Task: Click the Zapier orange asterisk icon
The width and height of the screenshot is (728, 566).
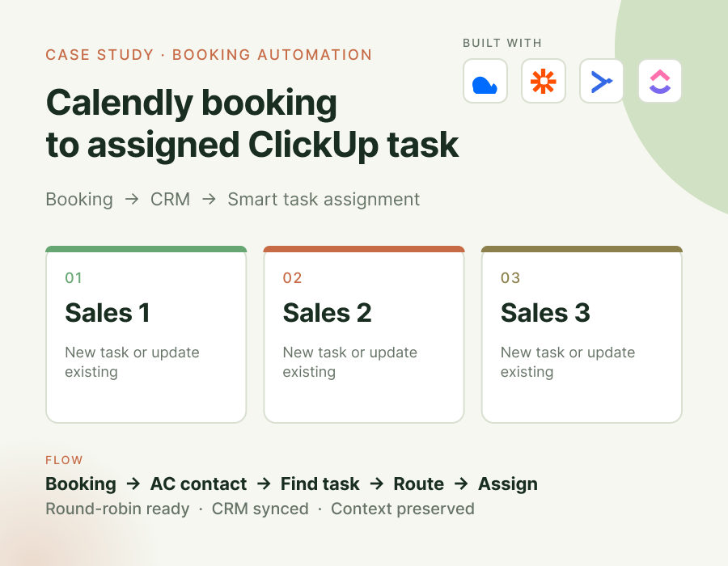Action: coord(544,81)
